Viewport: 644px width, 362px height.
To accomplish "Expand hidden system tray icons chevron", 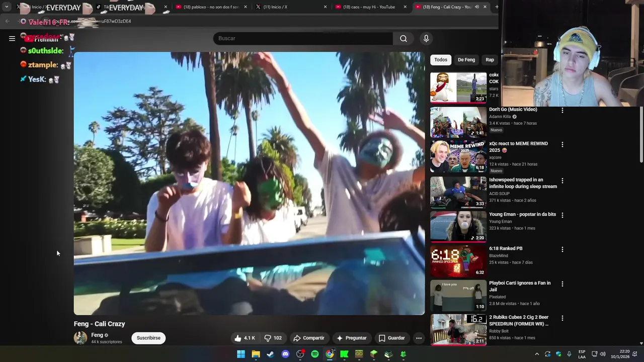I will click(537, 354).
